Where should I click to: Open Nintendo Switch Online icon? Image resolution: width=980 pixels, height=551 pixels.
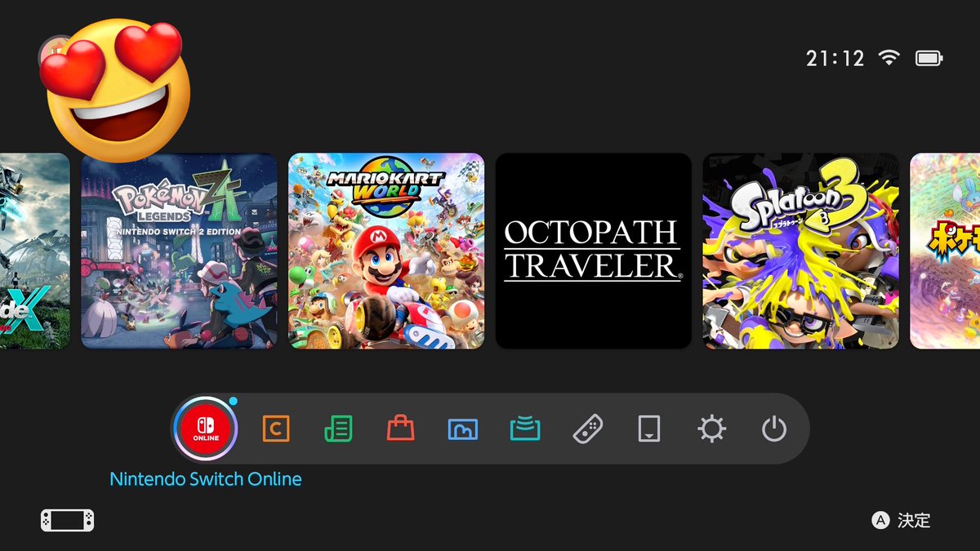coord(204,429)
